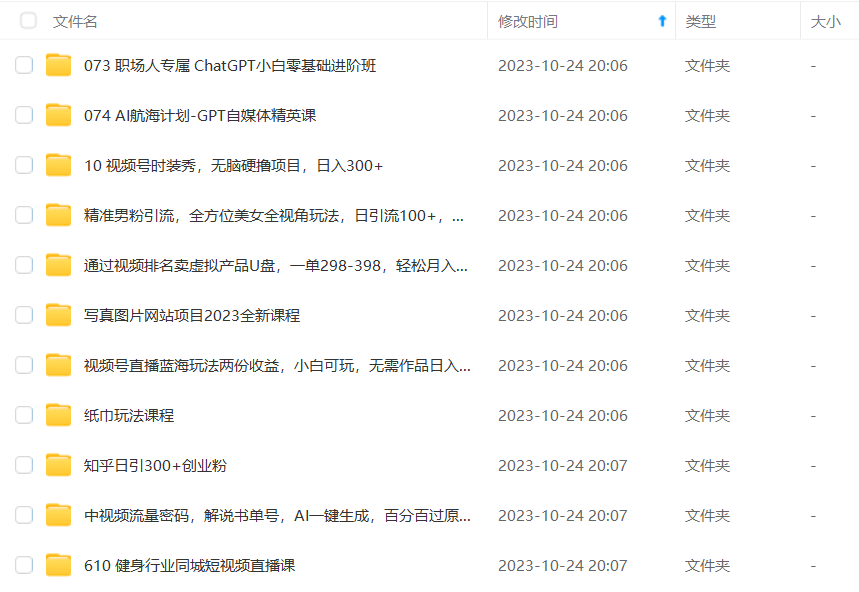Click folder icon for 精准男粉引流

59,216
